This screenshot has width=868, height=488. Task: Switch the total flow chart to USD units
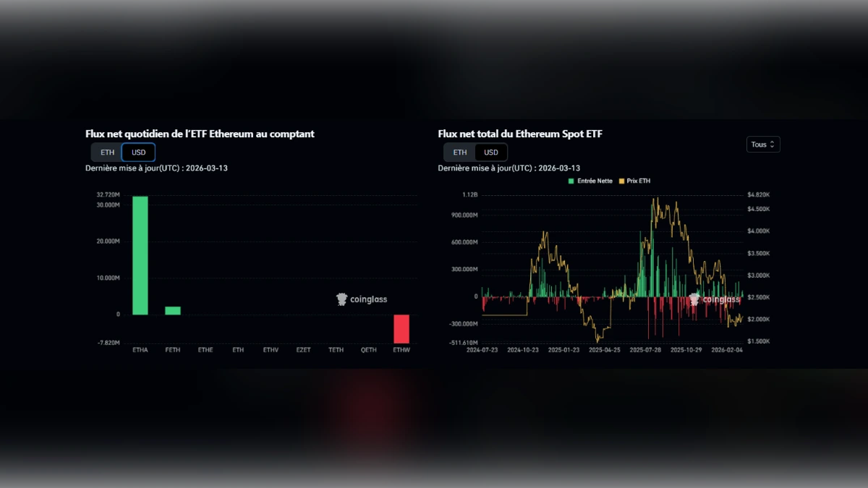point(490,152)
